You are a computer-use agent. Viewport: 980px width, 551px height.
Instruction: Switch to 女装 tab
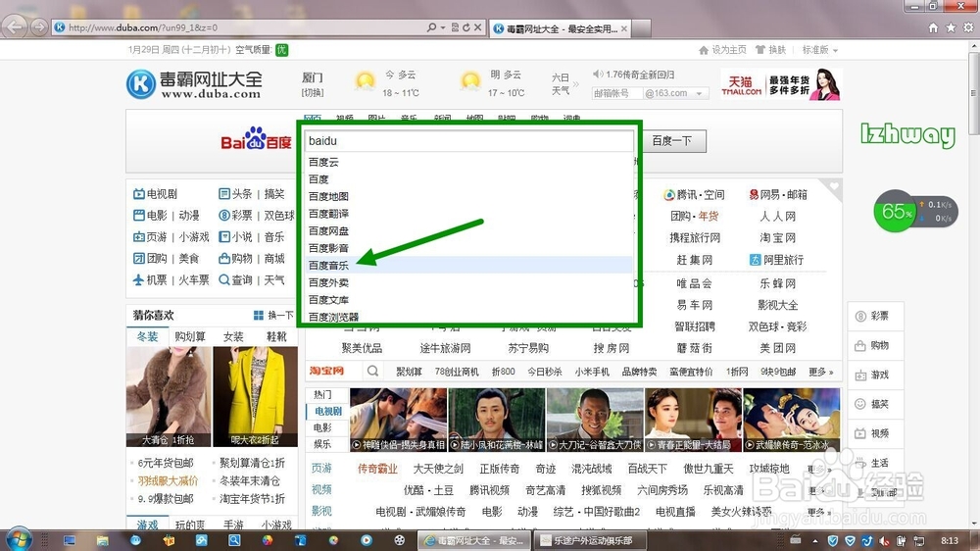click(233, 336)
